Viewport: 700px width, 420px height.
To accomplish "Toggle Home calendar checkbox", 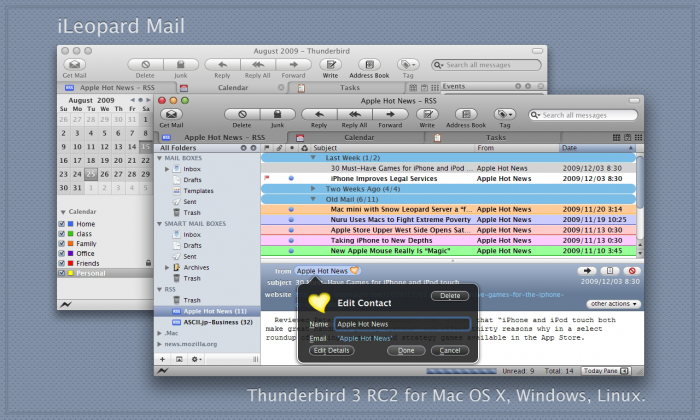I will point(62,224).
